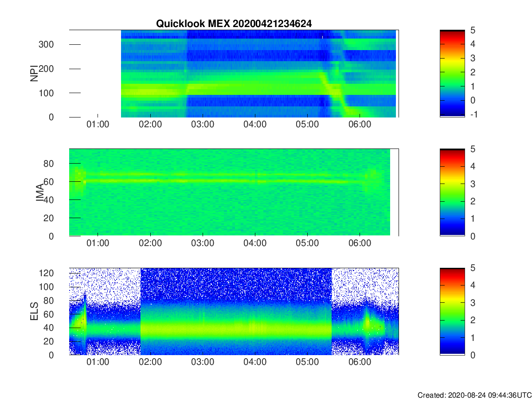The width and height of the screenshot is (532, 399).
Task: Click the NPI spectrogram plot
Action: pos(234,74)
